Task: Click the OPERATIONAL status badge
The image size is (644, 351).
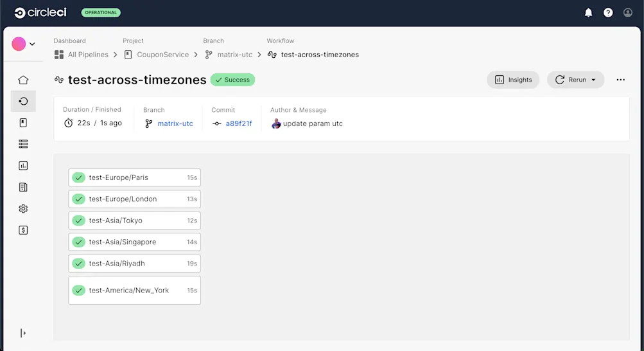Action: pyautogui.click(x=101, y=13)
